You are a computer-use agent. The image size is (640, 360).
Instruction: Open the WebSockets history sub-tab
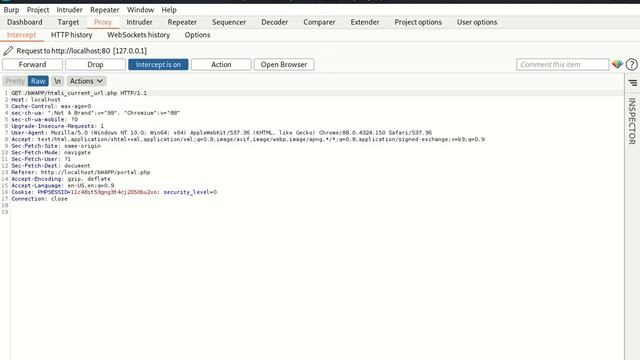(138, 35)
